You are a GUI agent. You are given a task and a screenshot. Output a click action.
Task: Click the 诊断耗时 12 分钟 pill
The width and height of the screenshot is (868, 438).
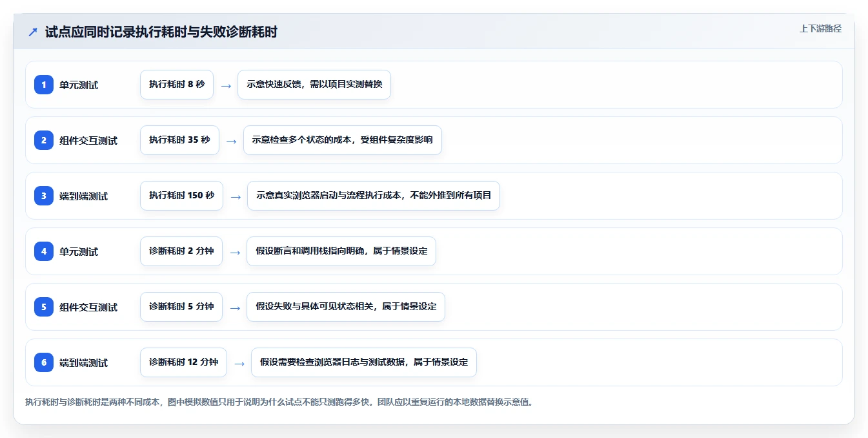click(x=183, y=362)
